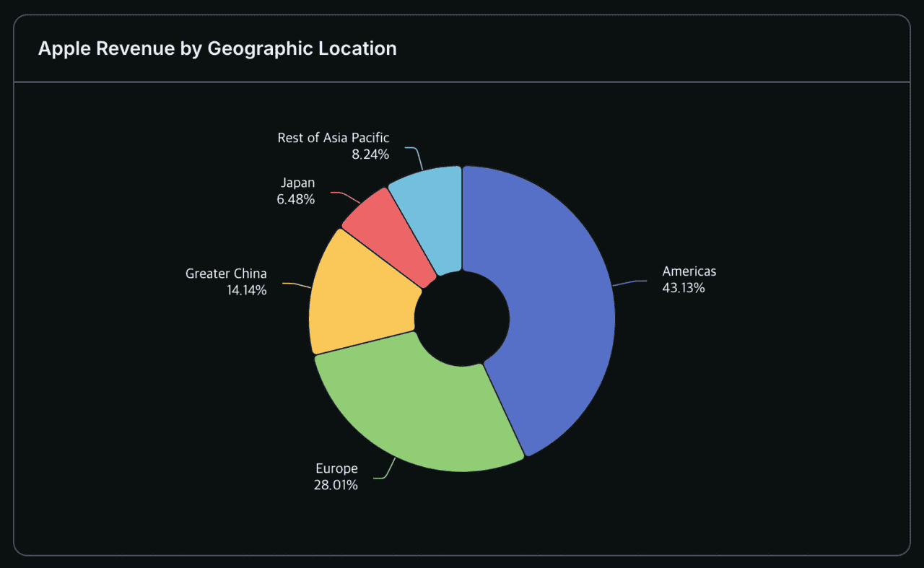The height and width of the screenshot is (568, 924).
Task: Click the Apple Revenue by Geographic Location title
Action: click(217, 48)
